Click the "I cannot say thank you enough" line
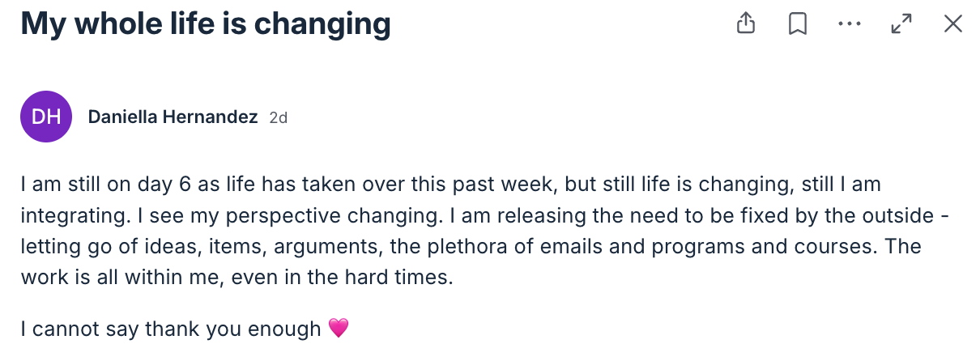The image size is (980, 361). click(x=171, y=329)
